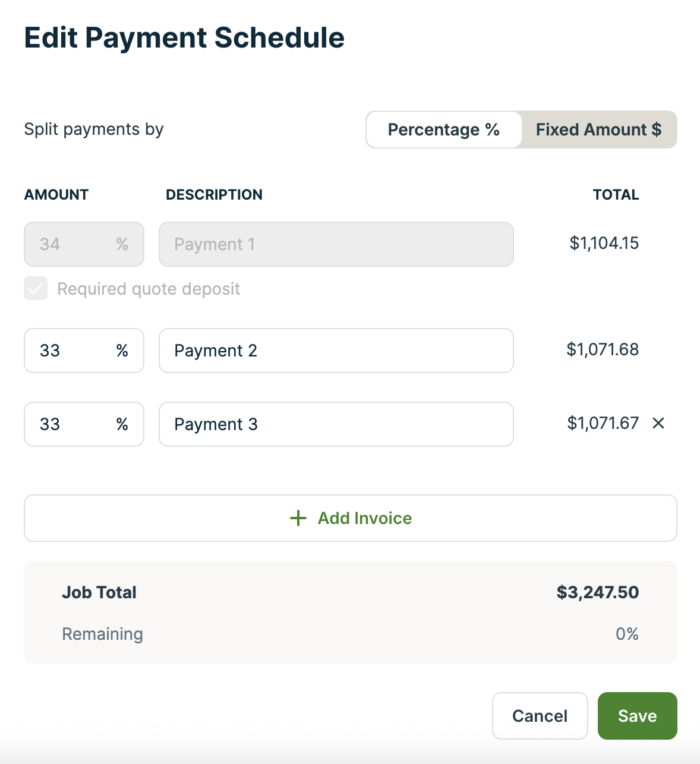Click the Job Total amount $3,247.50

point(598,592)
